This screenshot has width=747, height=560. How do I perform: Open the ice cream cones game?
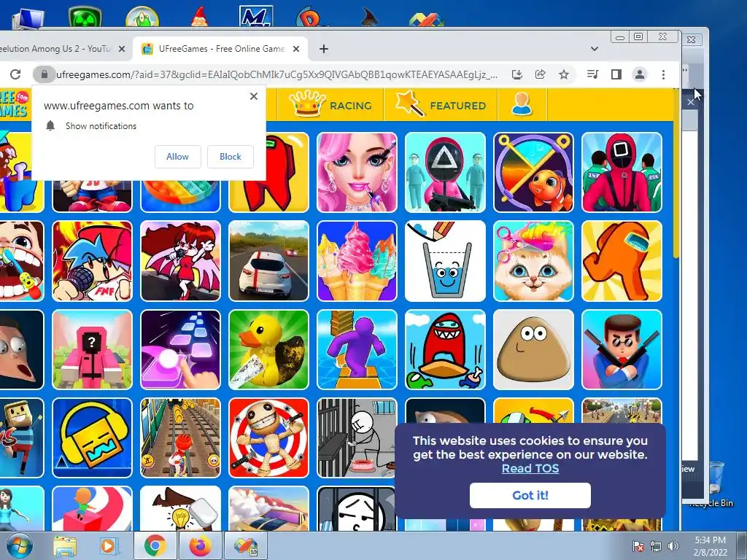[357, 261]
